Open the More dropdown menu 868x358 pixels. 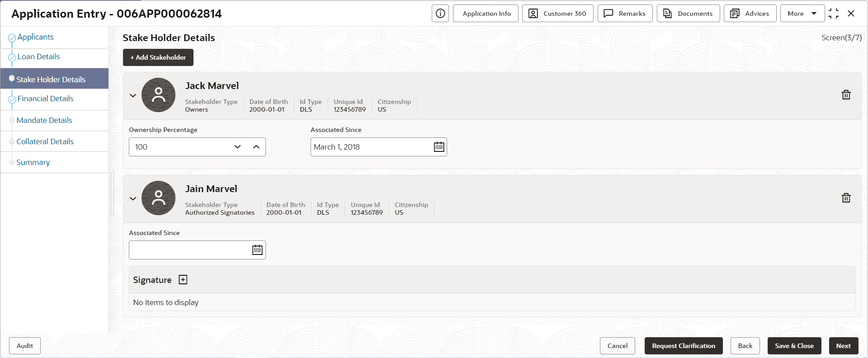[x=802, y=14]
